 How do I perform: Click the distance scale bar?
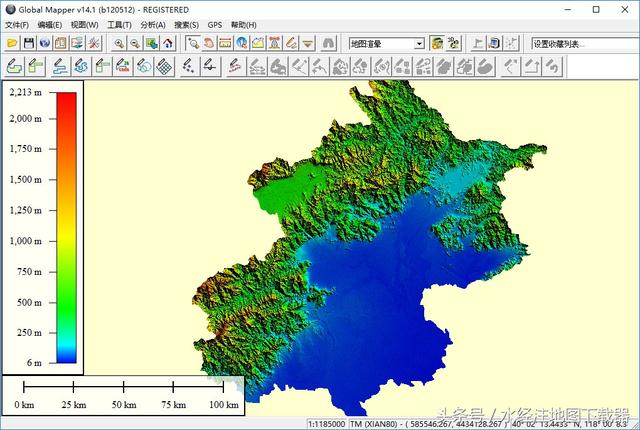coord(124,387)
